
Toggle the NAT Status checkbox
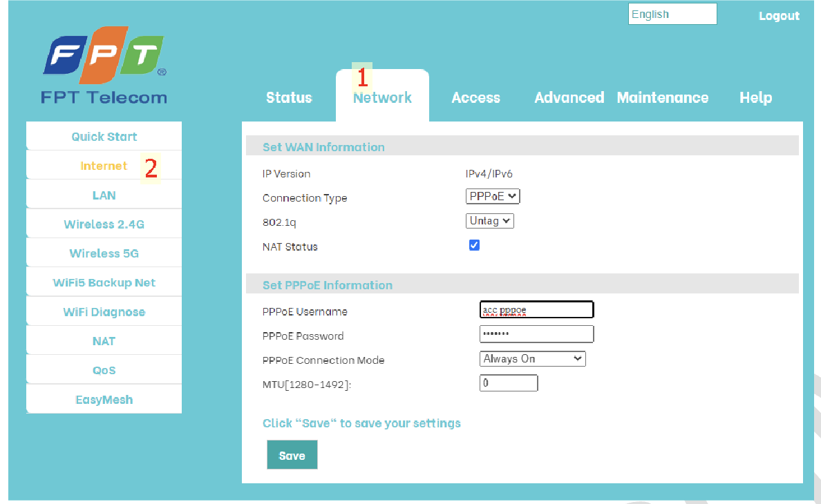[x=474, y=245]
